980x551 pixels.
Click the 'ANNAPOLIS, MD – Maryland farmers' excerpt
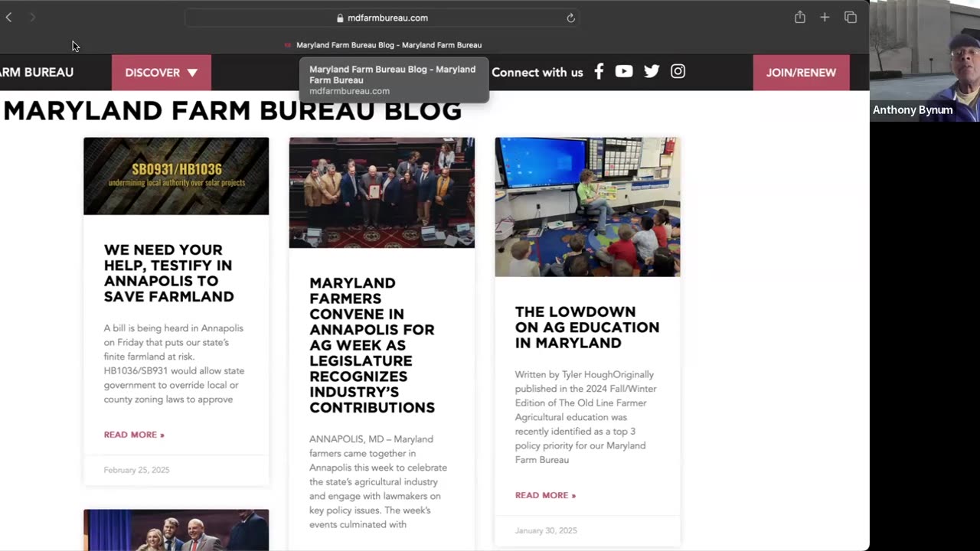tap(379, 482)
